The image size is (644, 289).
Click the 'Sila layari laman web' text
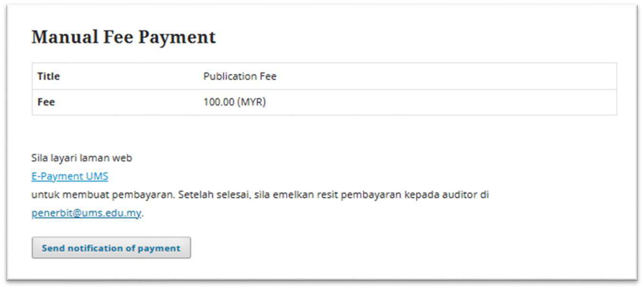[x=82, y=158]
